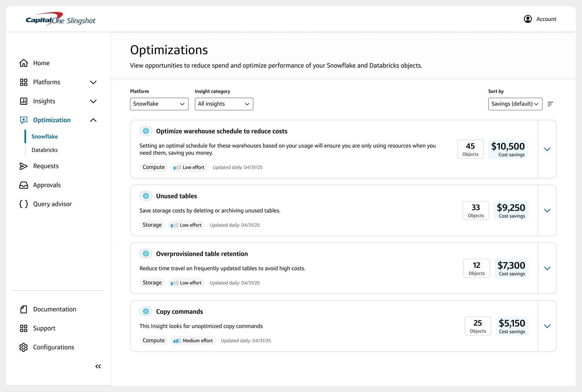Open the Documentation link
This screenshot has width=582, height=392.
coord(55,309)
